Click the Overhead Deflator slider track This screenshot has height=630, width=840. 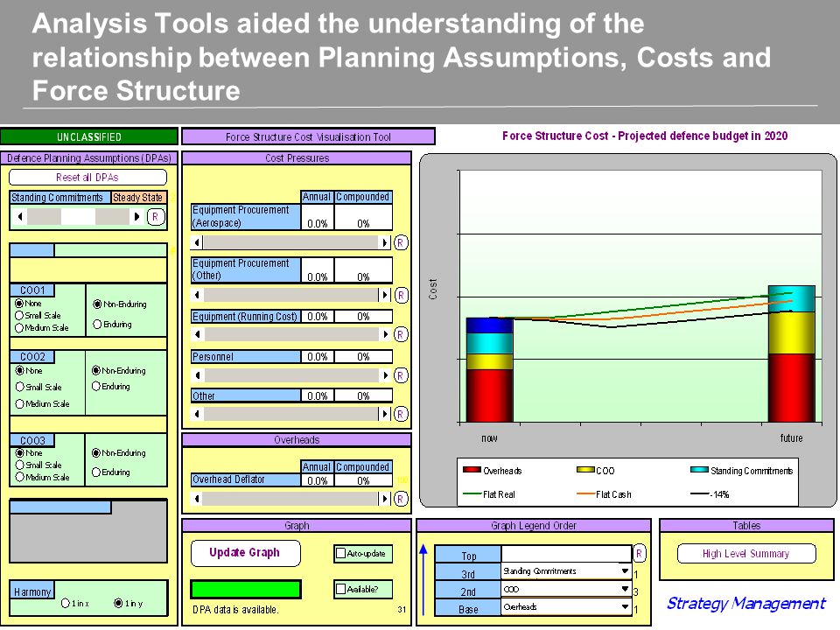point(290,499)
